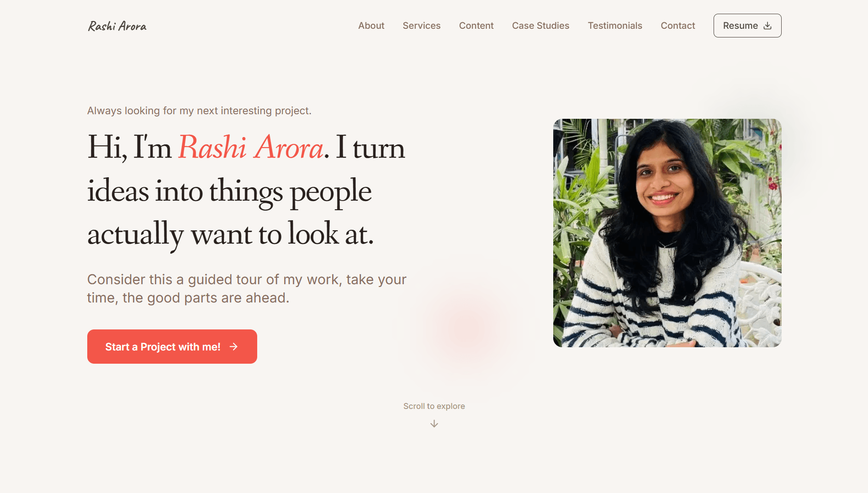The width and height of the screenshot is (868, 493).
Task: Click the Scroll to explore text
Action: tap(434, 406)
